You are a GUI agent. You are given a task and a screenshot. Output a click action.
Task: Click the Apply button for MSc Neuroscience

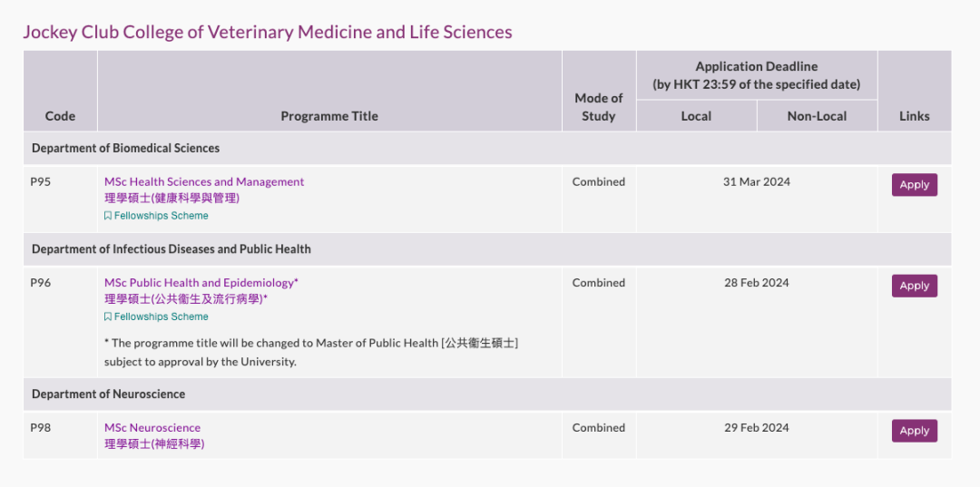point(915,431)
